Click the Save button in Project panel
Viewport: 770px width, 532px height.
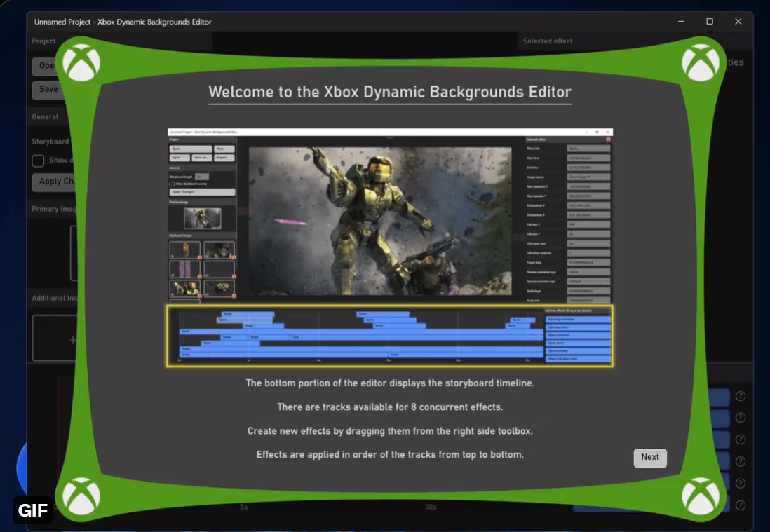click(47, 89)
